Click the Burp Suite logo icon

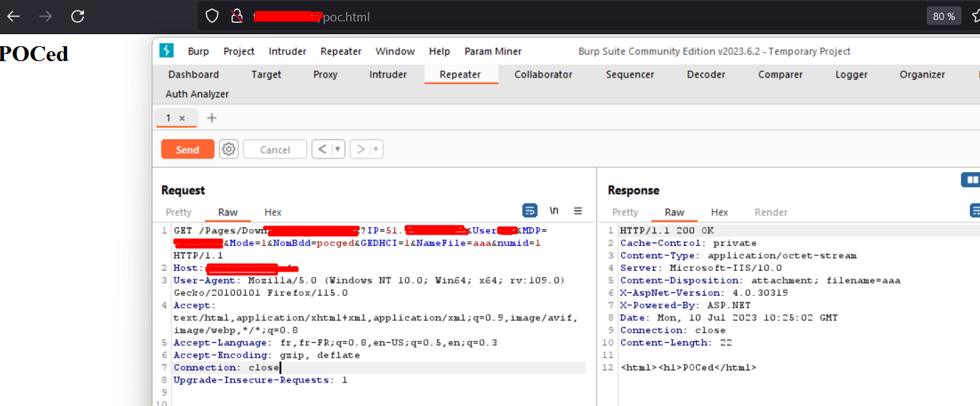(x=167, y=51)
